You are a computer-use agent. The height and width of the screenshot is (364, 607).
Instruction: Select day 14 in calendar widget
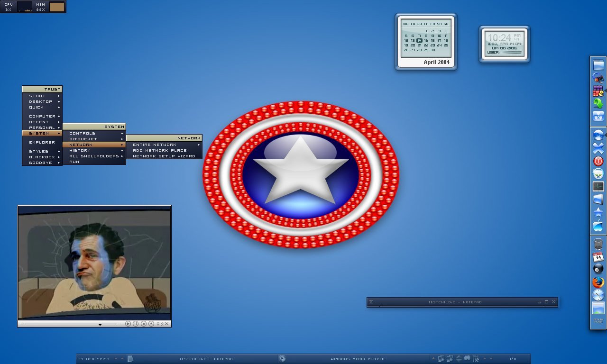419,40
